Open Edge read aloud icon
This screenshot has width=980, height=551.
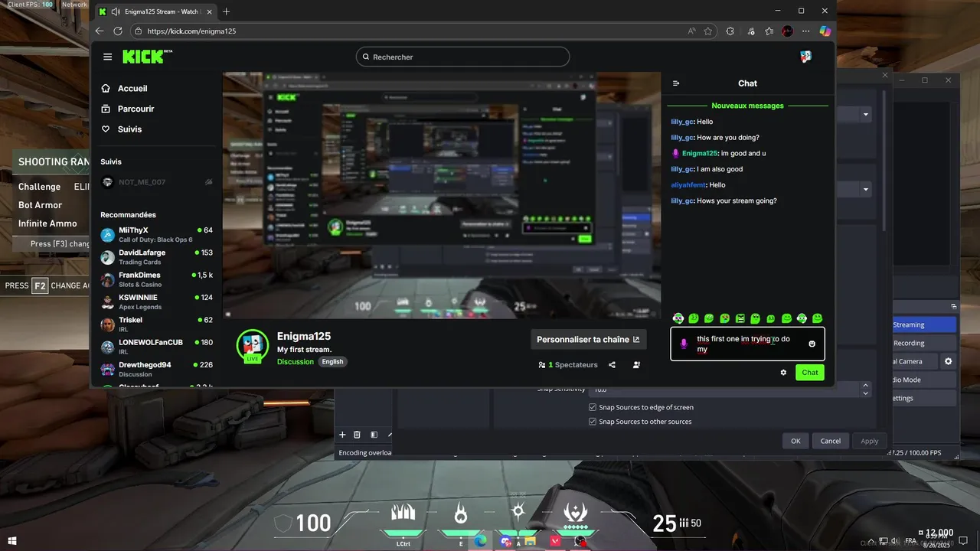(x=691, y=31)
